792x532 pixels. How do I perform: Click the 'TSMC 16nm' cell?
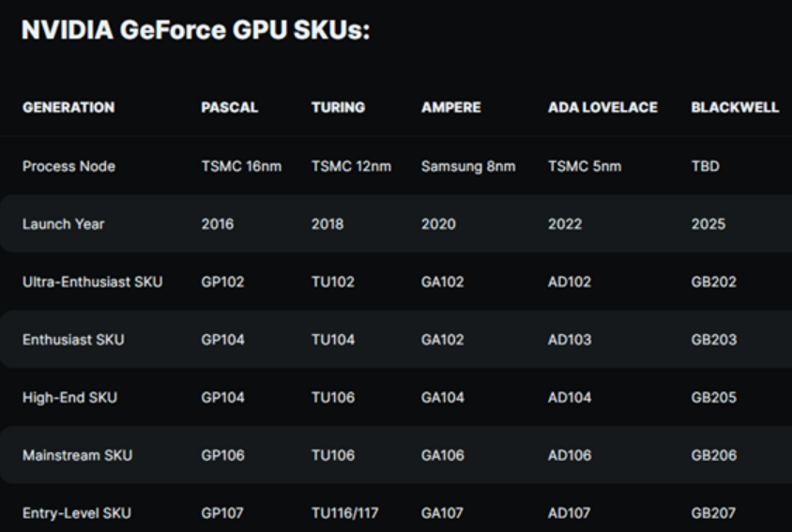[241, 166]
